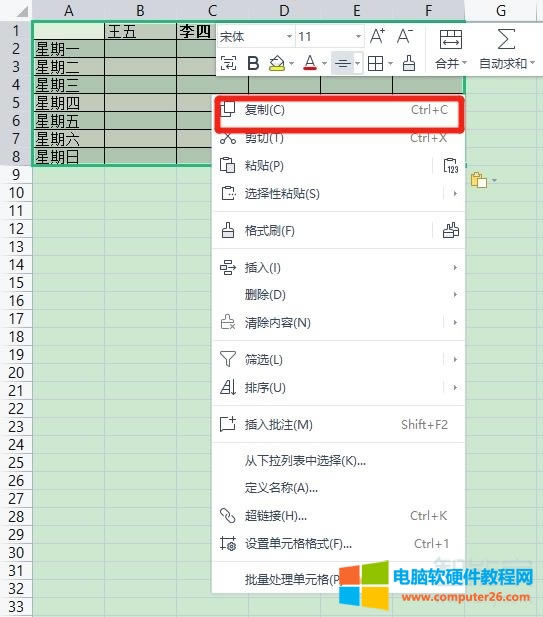This screenshot has width=543, height=617.
Task: Open Hyperlink (超链接) menu entry
Action: [339, 515]
